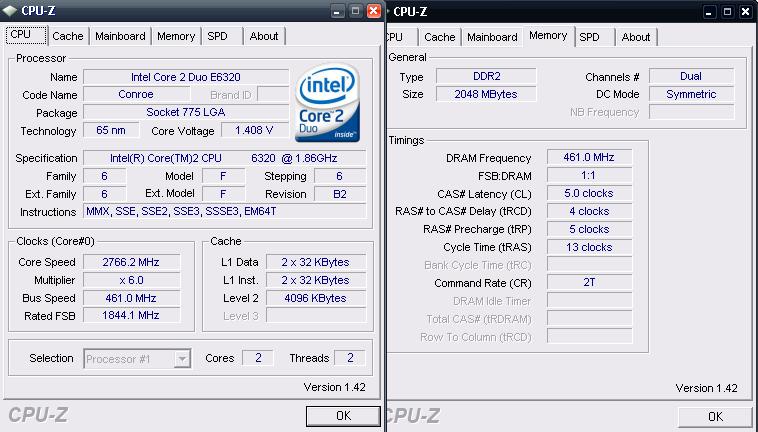The image size is (758, 432).
Task: Click the Level 2 cache value 4096 KBytes
Action: [316, 298]
